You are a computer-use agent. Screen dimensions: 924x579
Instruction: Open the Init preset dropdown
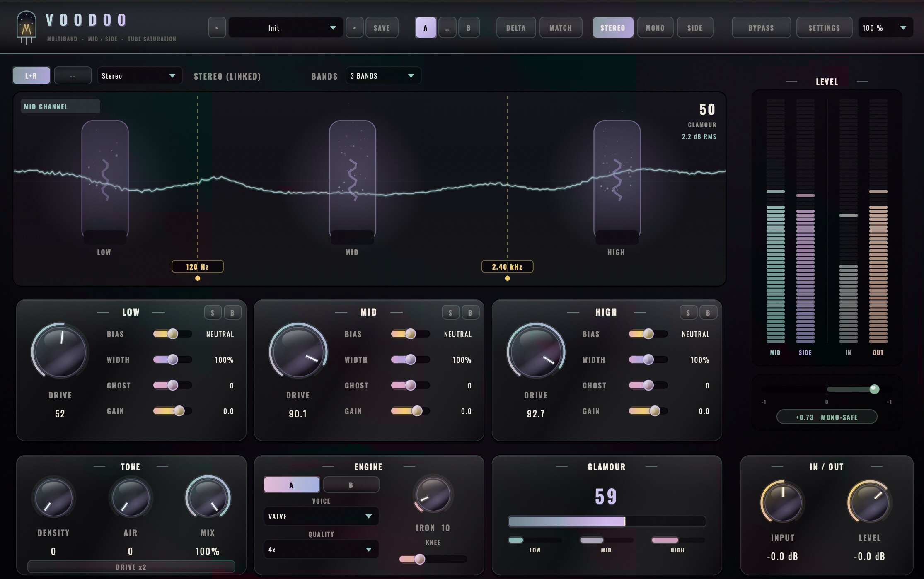tap(286, 28)
